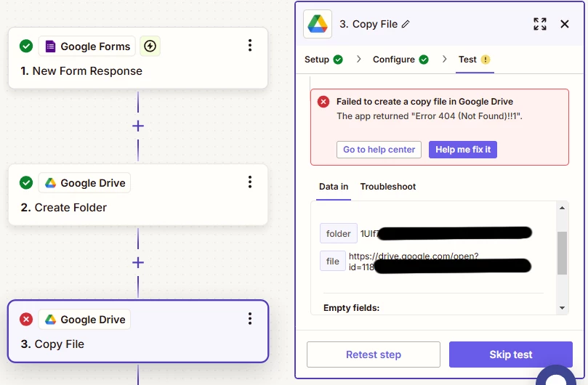Open the Test tab

[475, 60]
